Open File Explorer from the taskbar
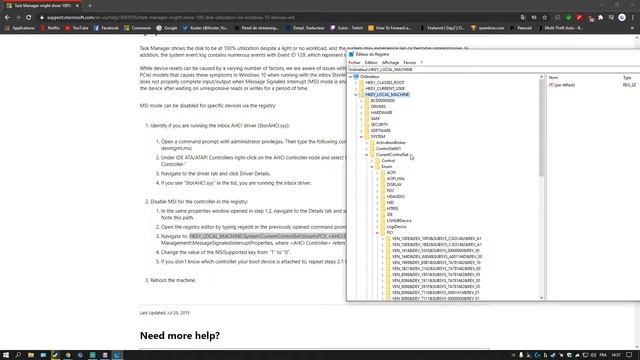 coord(31,355)
